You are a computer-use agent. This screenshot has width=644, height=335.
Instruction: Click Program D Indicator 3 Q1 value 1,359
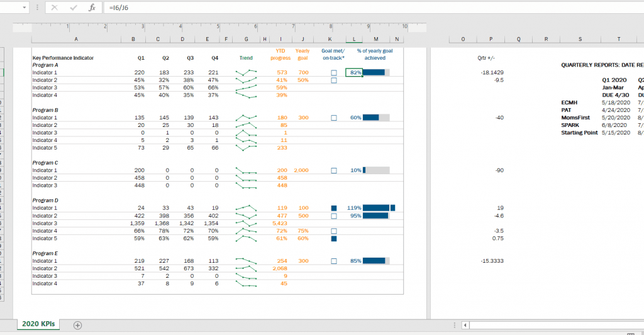click(x=137, y=223)
